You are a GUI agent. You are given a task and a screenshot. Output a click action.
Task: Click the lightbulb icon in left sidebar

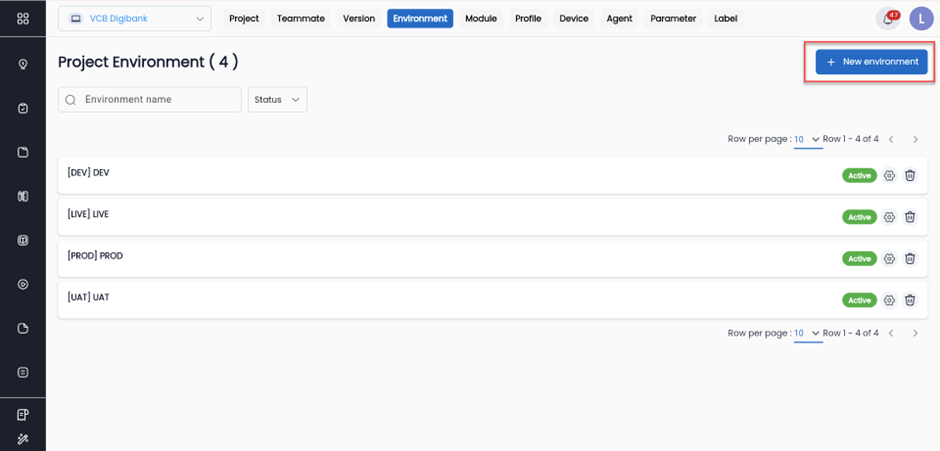(23, 64)
